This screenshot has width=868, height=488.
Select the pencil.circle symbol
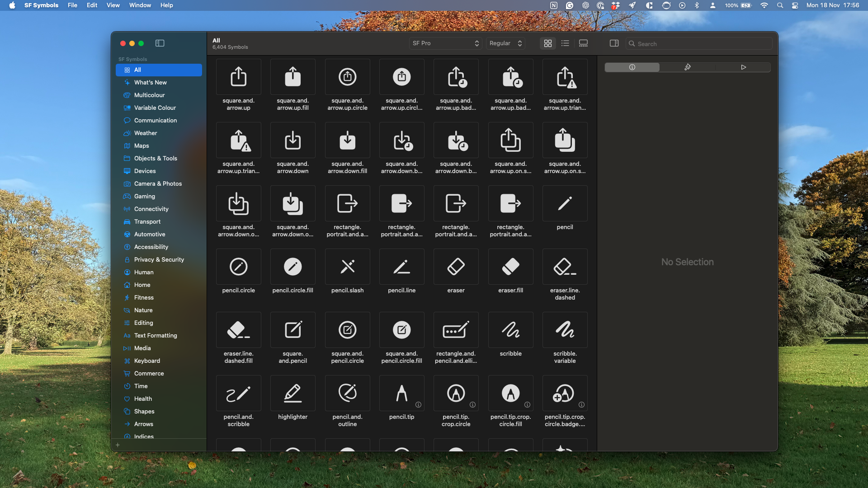coord(238,267)
